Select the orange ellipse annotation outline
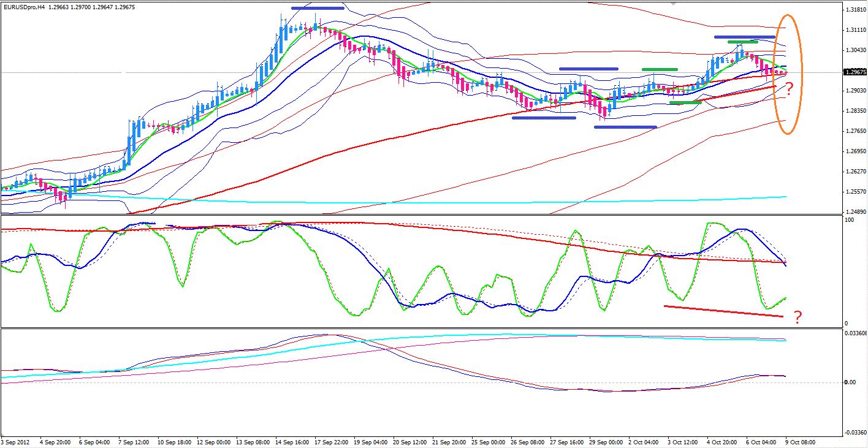Image resolution: width=868 pixels, height=448 pixels. coord(775,74)
